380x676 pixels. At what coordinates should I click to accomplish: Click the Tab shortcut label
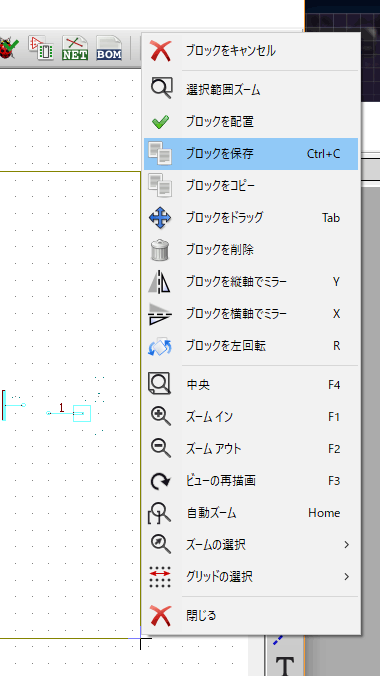[x=331, y=218]
